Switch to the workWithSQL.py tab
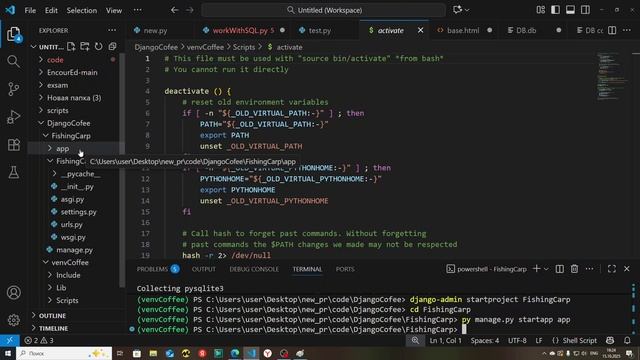640x360 pixels. coord(240,30)
